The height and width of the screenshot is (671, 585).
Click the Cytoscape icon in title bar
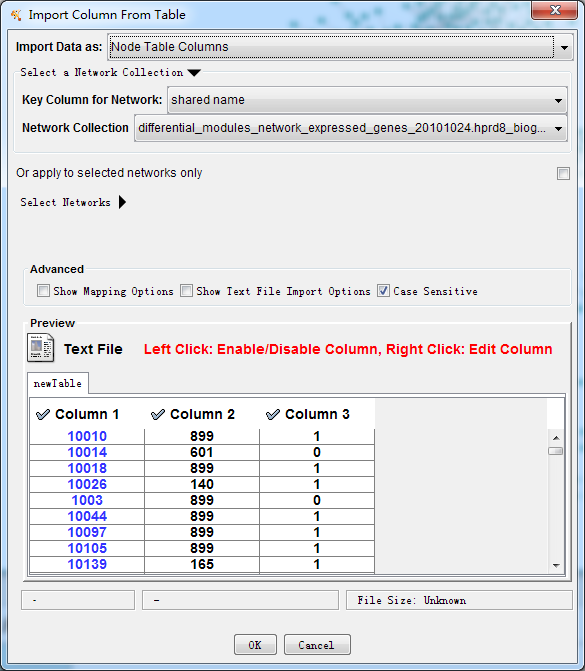click(16, 15)
